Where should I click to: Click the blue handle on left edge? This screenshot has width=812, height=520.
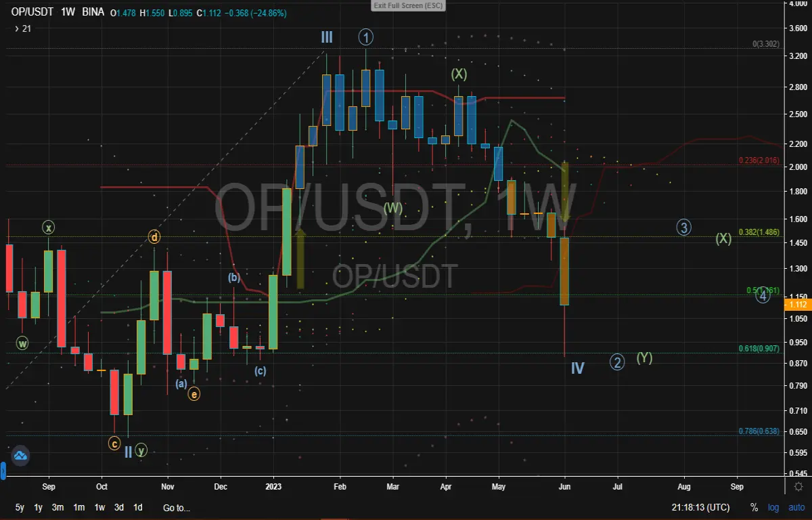pos(3,471)
